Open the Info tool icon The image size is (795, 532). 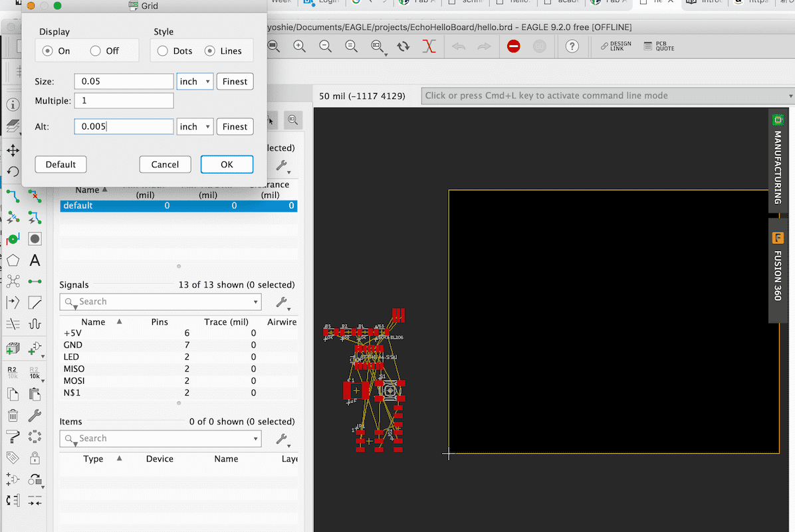coord(13,105)
